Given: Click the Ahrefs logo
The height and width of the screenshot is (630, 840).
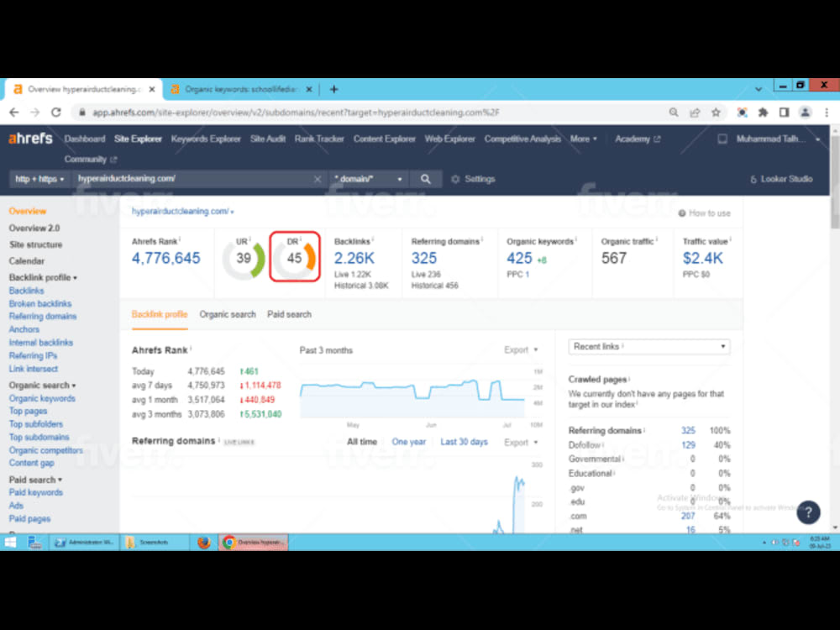Looking at the screenshot, I should tap(30, 139).
